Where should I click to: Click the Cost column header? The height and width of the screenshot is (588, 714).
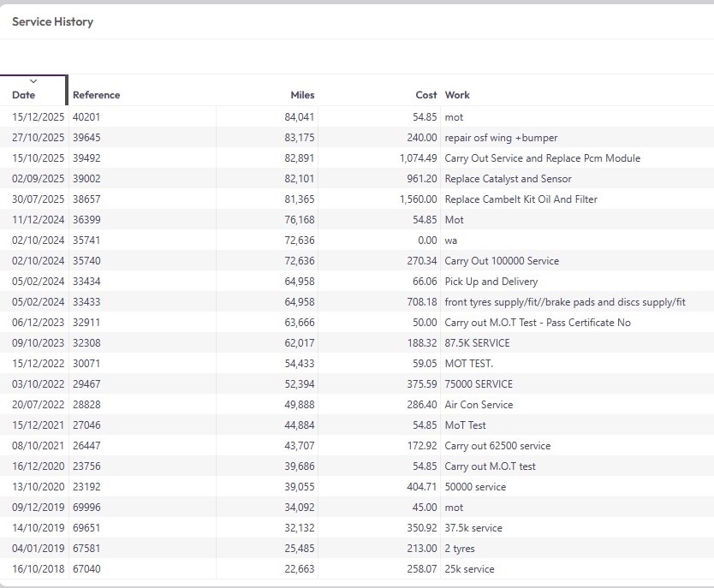[425, 95]
